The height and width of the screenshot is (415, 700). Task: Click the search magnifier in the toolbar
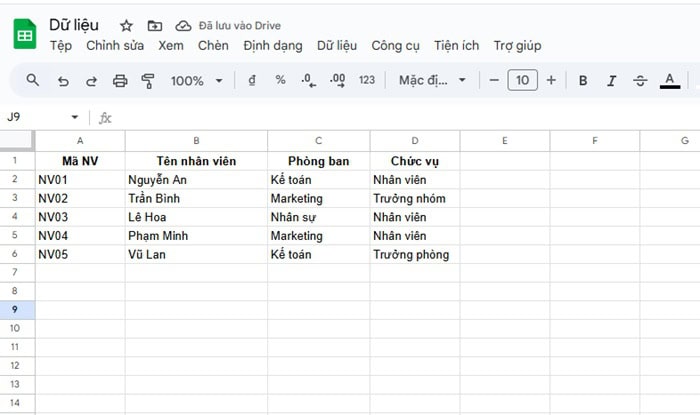click(x=33, y=80)
